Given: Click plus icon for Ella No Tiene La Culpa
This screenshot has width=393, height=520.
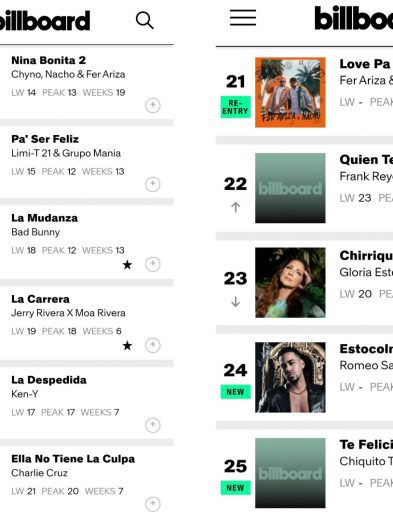Looking at the screenshot, I should [x=153, y=504].
